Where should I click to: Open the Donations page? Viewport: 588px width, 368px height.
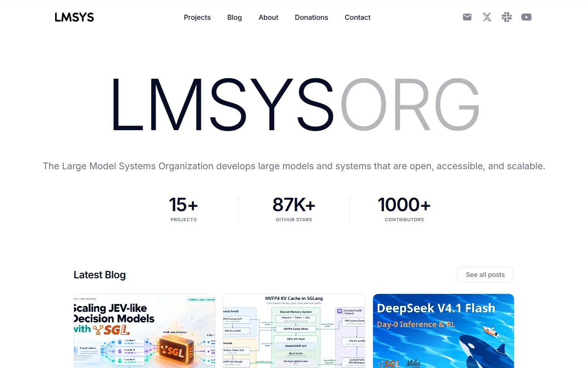(311, 17)
